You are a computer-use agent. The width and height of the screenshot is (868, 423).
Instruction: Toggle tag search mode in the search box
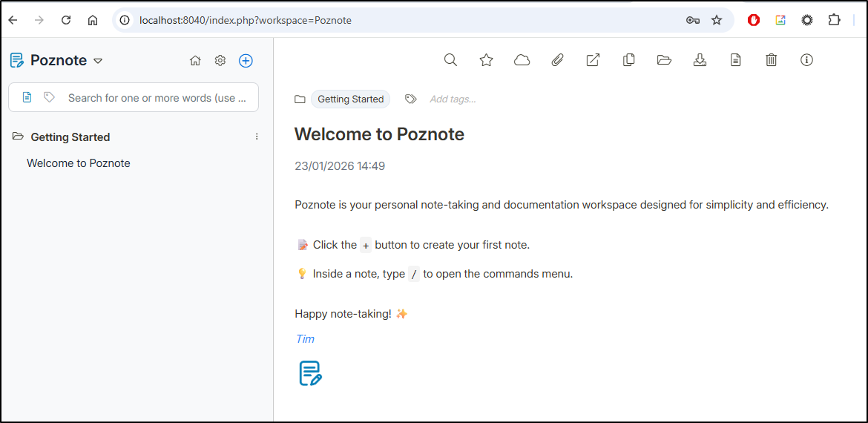click(49, 97)
